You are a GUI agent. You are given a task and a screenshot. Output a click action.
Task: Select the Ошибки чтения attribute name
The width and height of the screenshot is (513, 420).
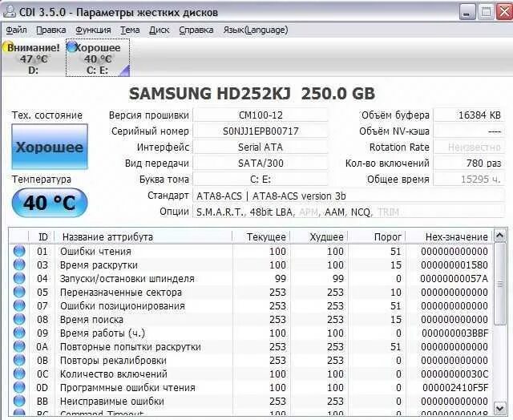95,251
